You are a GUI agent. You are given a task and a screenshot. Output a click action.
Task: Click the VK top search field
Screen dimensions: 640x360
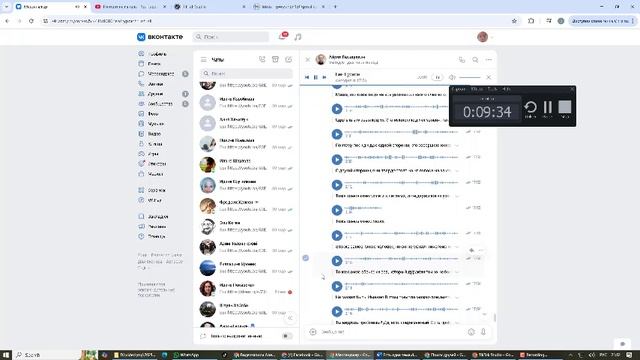pyautogui.click(x=231, y=37)
